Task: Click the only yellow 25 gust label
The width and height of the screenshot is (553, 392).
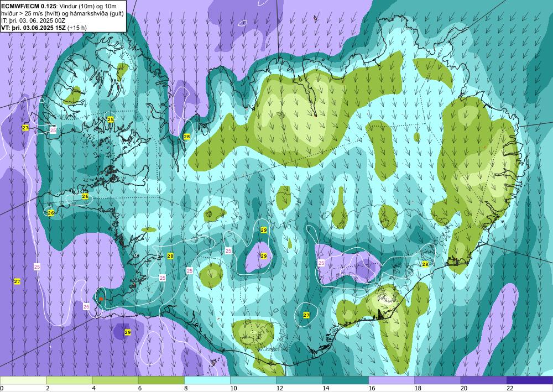Action: tap(111, 119)
